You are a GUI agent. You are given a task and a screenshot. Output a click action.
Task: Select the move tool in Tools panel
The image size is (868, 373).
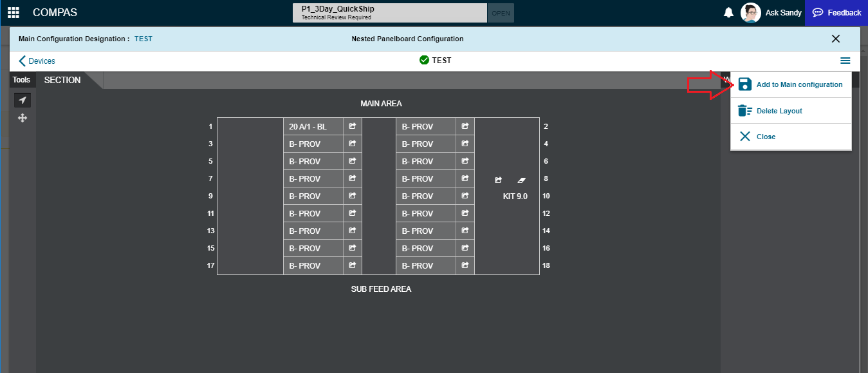23,118
